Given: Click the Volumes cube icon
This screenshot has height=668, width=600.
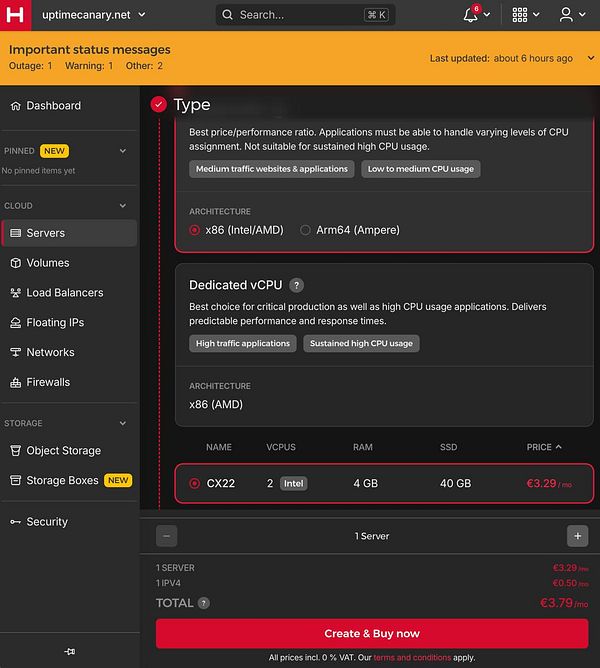Looking at the screenshot, I should (x=15, y=263).
